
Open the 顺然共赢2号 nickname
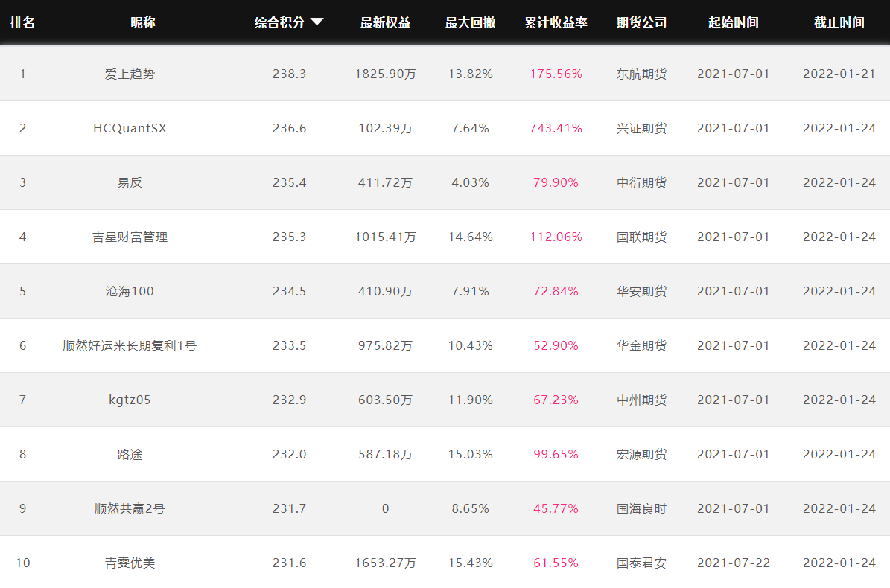click(130, 508)
